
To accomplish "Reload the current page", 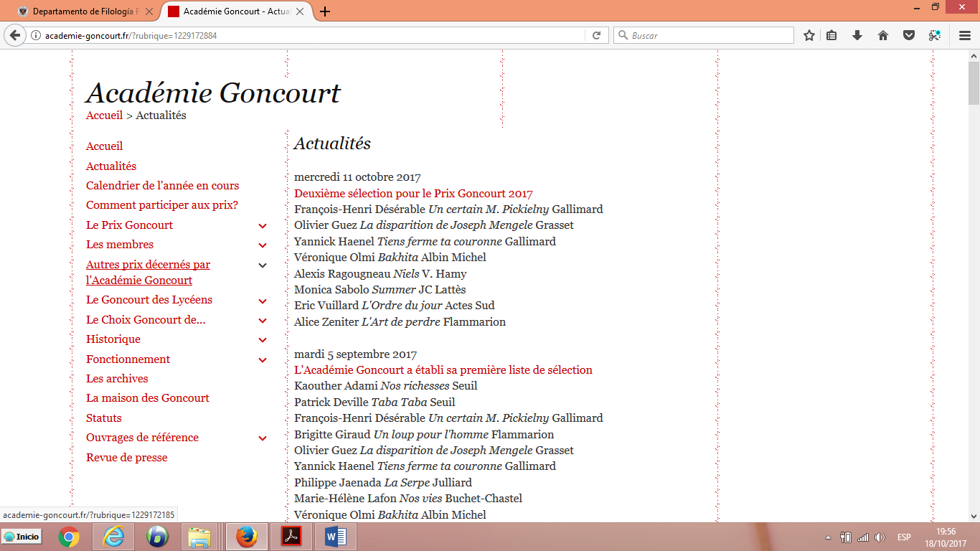I will (x=596, y=35).
